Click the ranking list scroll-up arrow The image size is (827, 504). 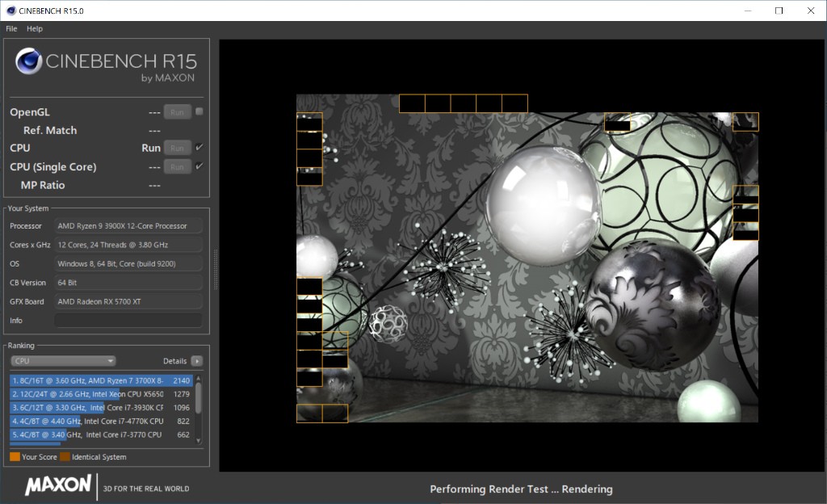click(199, 377)
